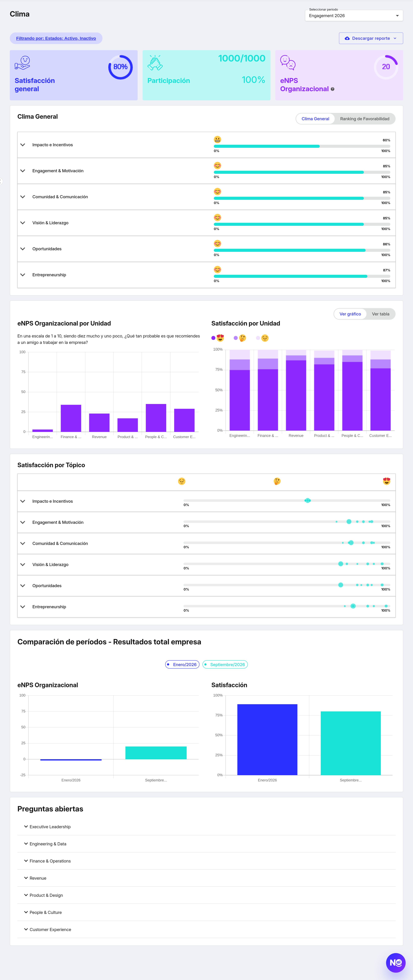Switch to Ver gráfico view
This screenshot has height=980, width=413.
point(350,314)
